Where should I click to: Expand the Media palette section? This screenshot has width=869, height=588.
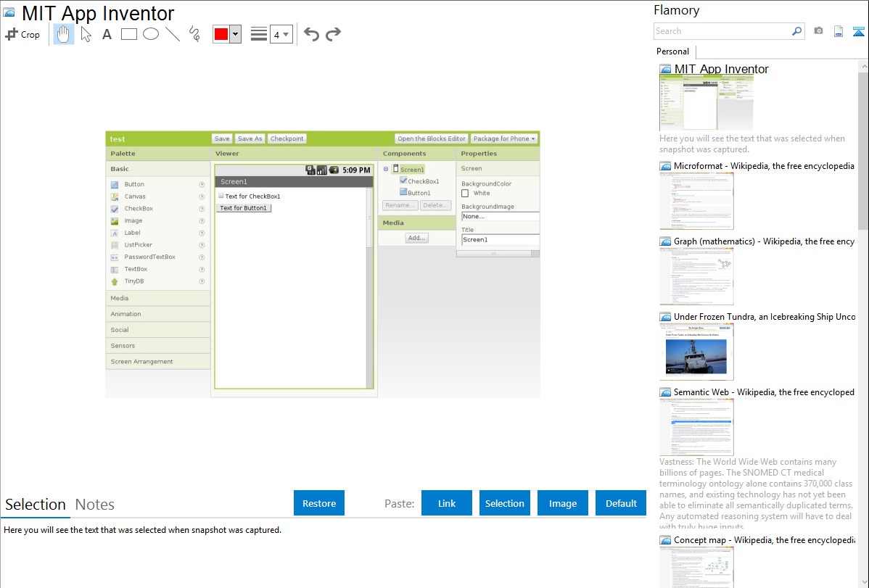[x=158, y=298]
